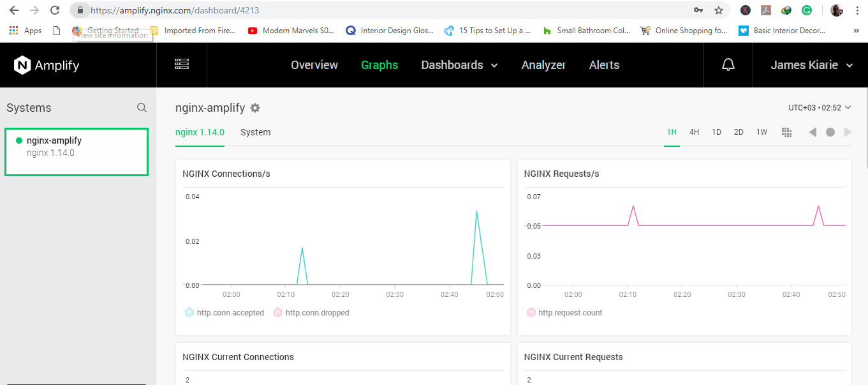The width and height of the screenshot is (868, 385).
Task: Click the browser forward arrow
Action: pos(34,10)
